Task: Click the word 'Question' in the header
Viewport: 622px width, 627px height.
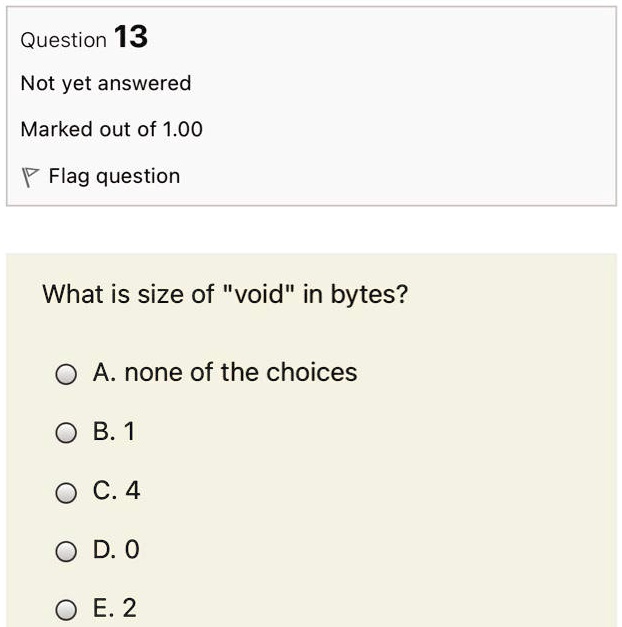Action: tap(64, 40)
